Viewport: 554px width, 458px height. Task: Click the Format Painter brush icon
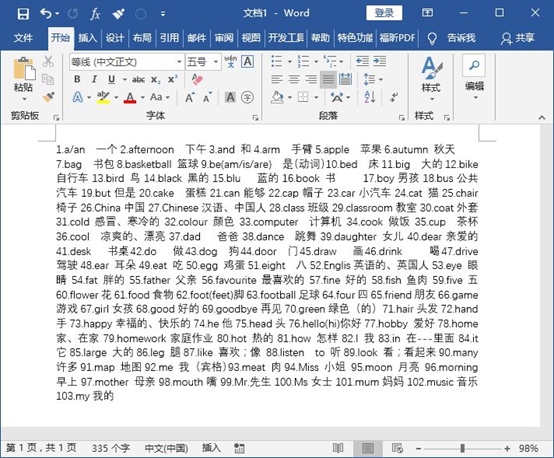[x=48, y=97]
